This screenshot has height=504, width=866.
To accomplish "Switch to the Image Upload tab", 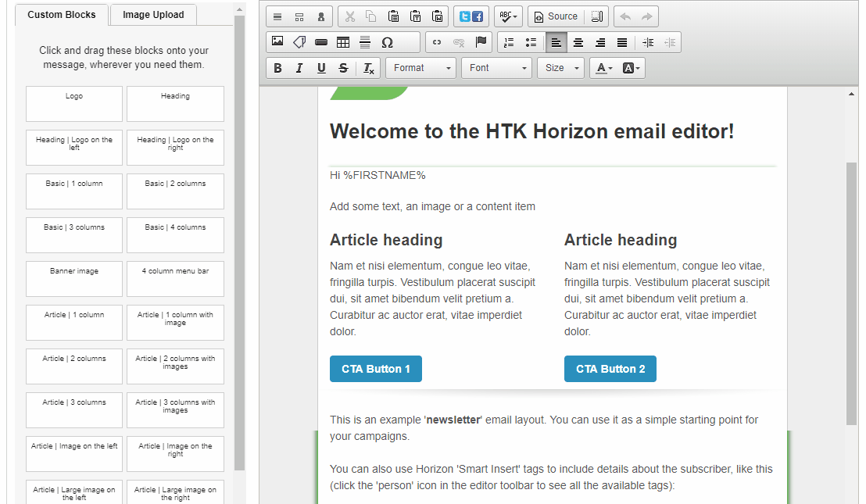I will (152, 15).
